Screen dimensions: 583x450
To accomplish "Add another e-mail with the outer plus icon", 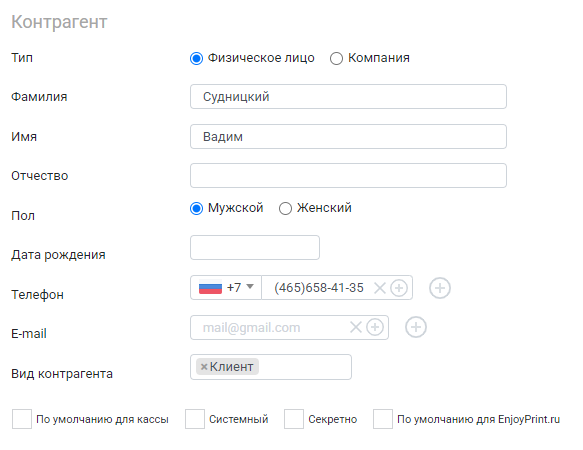I will pos(416,327).
